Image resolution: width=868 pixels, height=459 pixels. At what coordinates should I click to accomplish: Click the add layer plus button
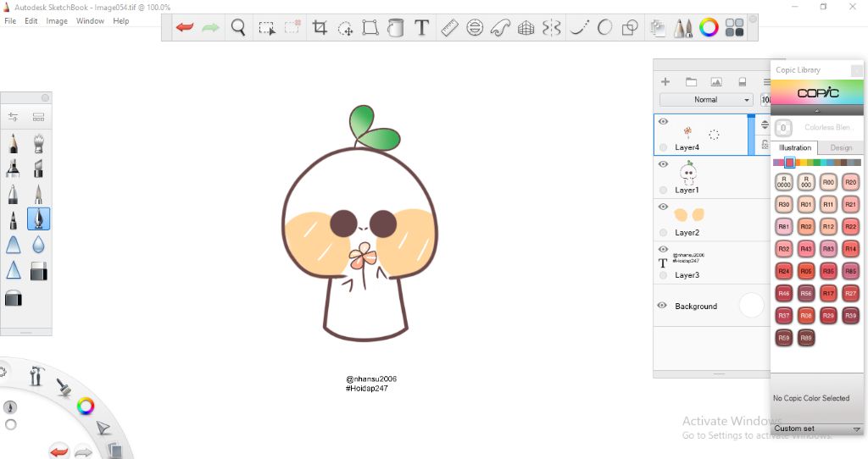pyautogui.click(x=665, y=82)
